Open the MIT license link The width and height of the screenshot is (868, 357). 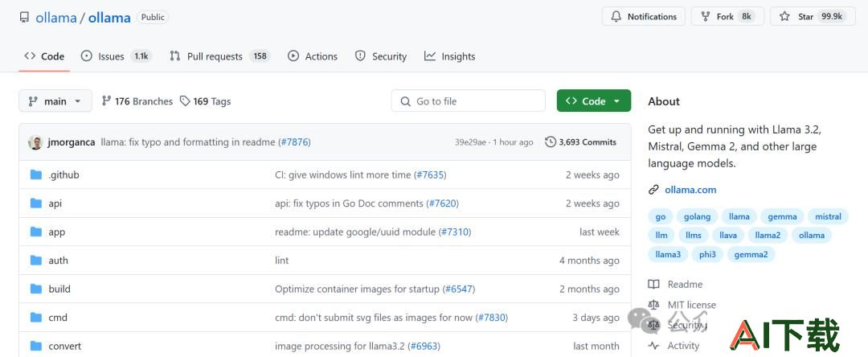click(682, 305)
